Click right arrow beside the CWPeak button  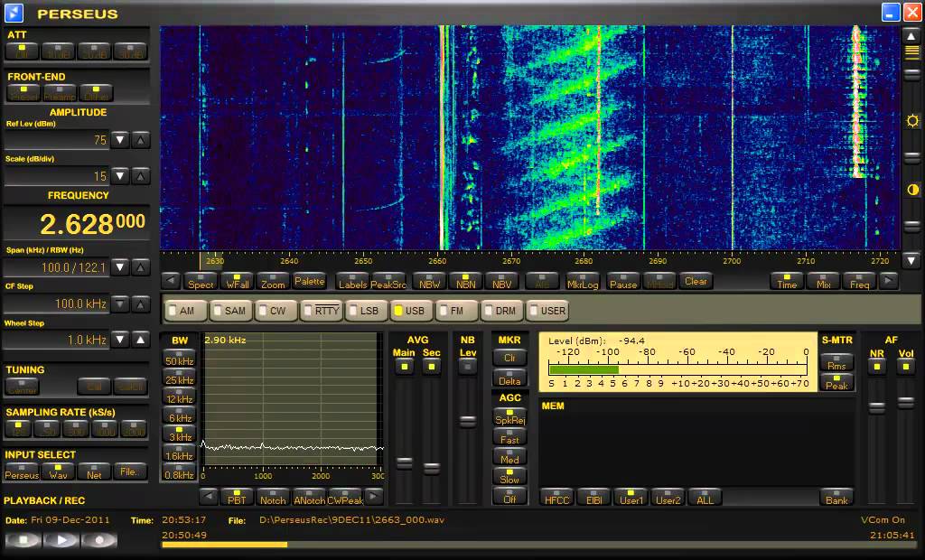tap(374, 497)
